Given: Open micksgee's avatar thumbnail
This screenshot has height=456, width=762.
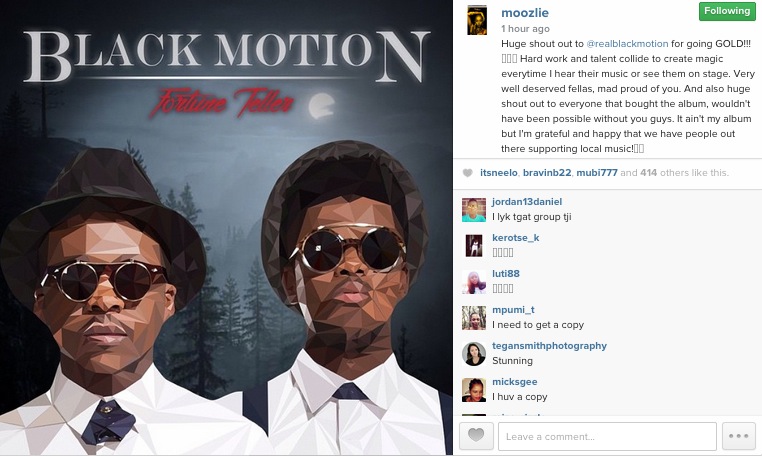Looking at the screenshot, I should tap(474, 390).
